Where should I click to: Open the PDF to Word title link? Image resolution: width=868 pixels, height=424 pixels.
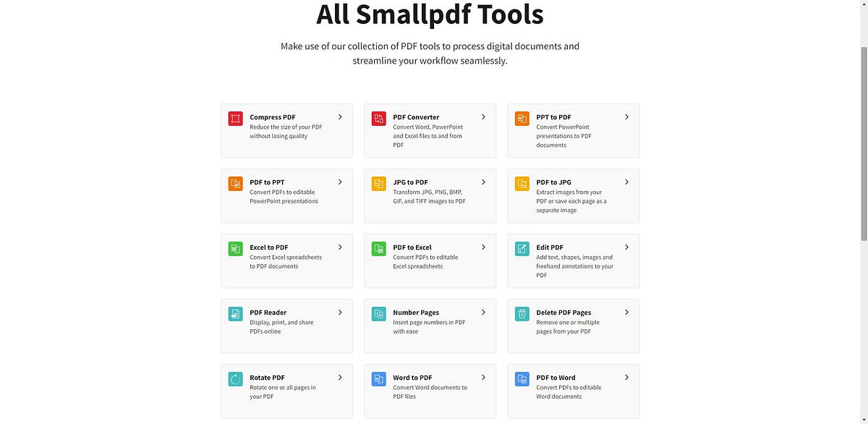click(x=556, y=378)
